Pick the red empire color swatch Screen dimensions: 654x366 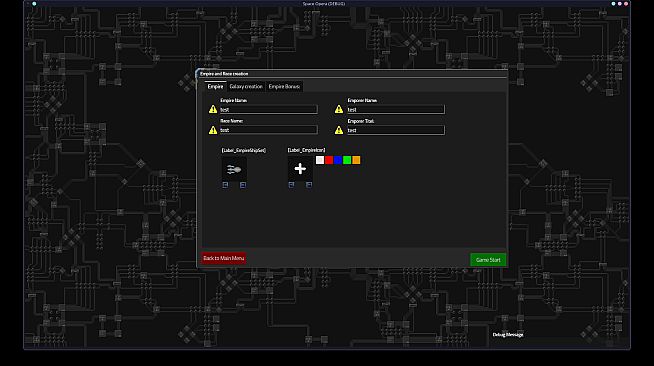point(329,160)
